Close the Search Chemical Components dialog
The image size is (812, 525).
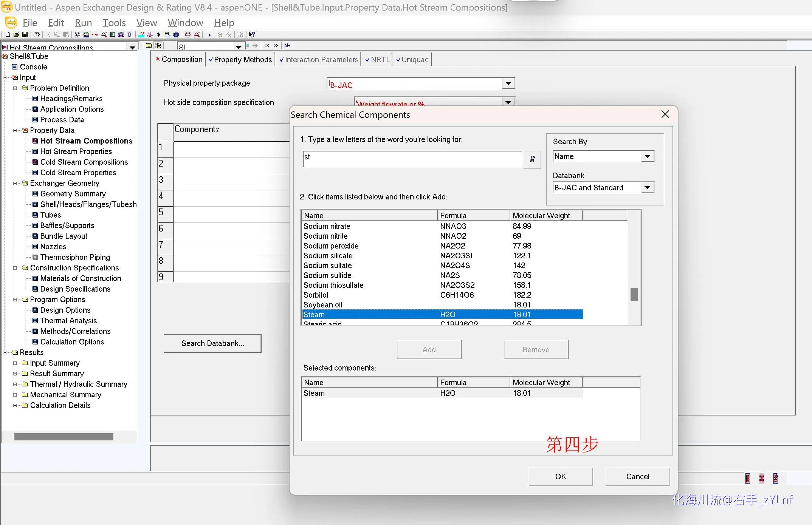pos(665,114)
